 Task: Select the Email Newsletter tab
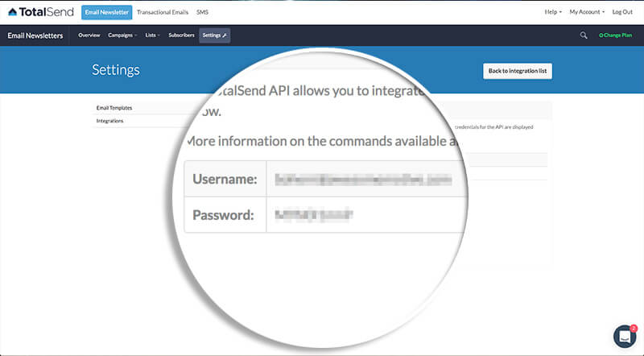pyautogui.click(x=107, y=12)
